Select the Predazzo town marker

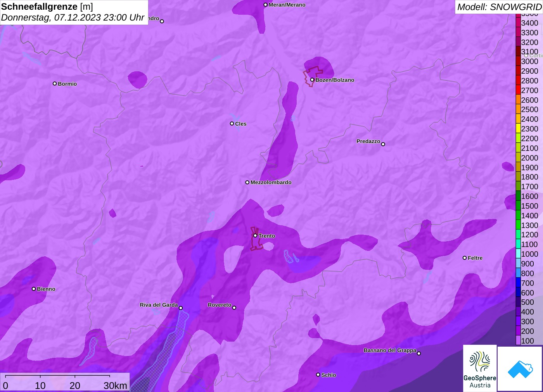pyautogui.click(x=383, y=144)
